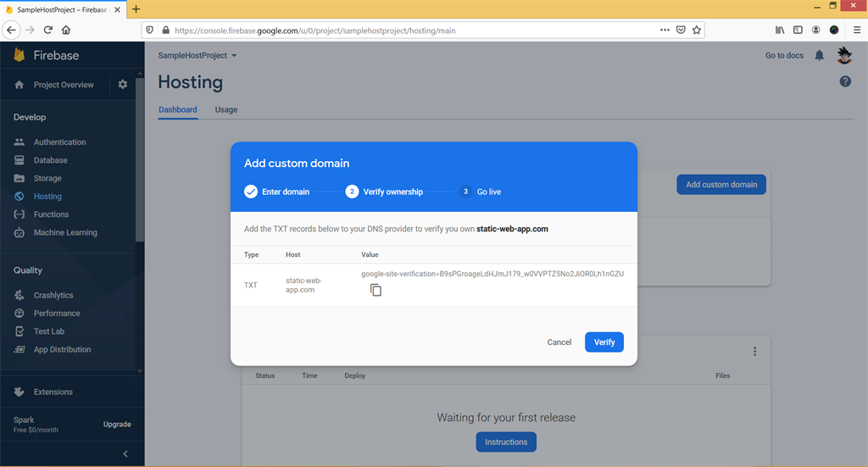The height and width of the screenshot is (467, 868).
Task: Go to Project Overview
Action: (63, 85)
